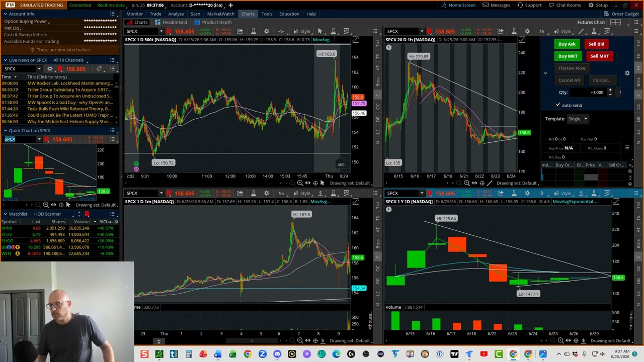This screenshot has width=644, height=362.
Task: Click Futures Chart grid layout icon
Action: 615,22
